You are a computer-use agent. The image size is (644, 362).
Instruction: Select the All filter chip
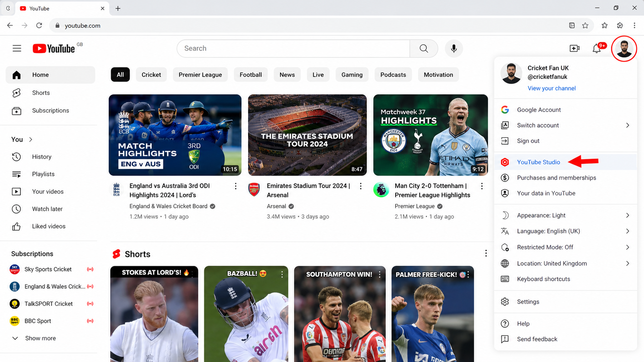[x=120, y=75]
